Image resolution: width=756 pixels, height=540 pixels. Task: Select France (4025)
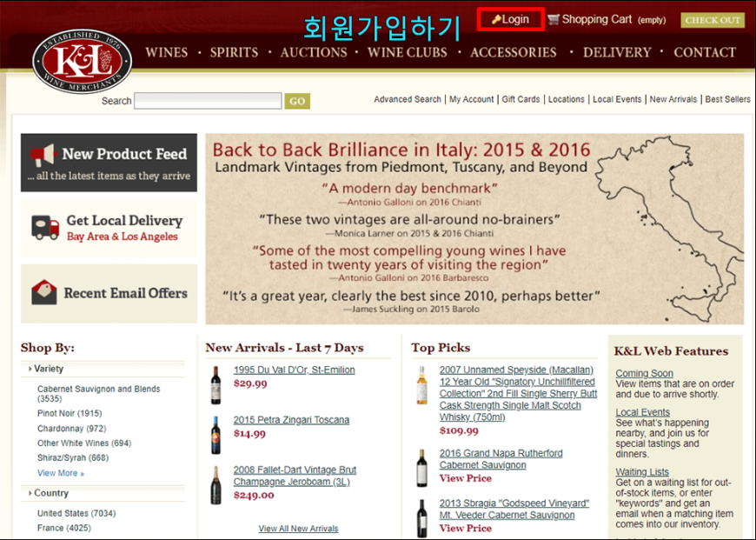click(64, 528)
